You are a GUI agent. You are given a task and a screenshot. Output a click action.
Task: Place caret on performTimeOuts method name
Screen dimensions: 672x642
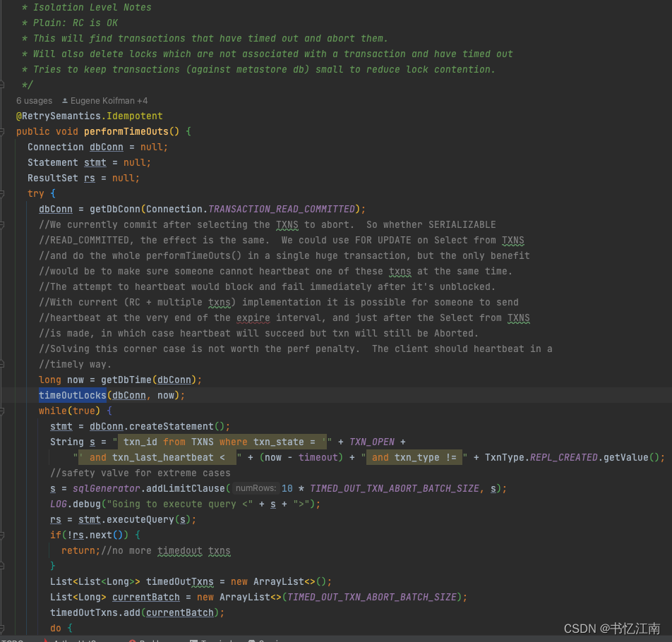coord(126,131)
